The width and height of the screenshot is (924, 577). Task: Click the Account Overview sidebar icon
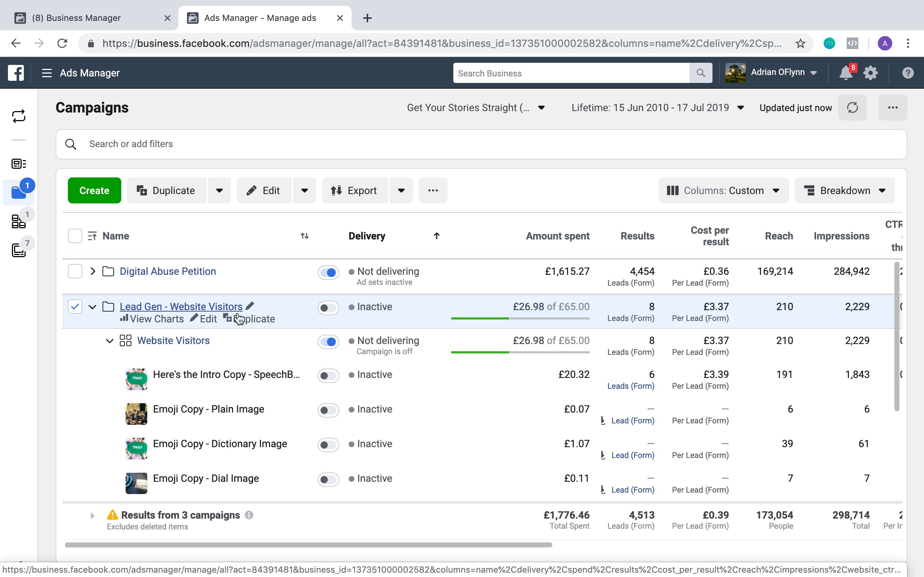18,164
